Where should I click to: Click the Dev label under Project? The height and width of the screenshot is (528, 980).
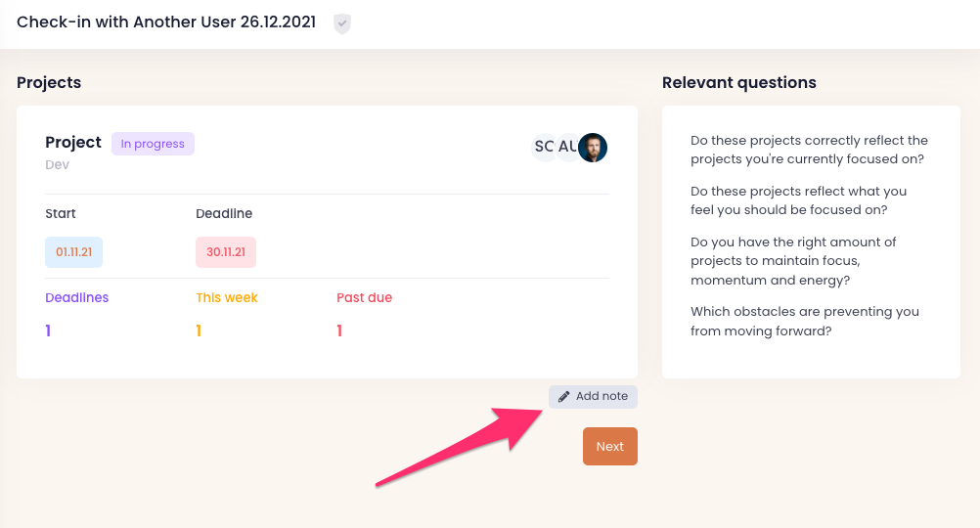57,165
